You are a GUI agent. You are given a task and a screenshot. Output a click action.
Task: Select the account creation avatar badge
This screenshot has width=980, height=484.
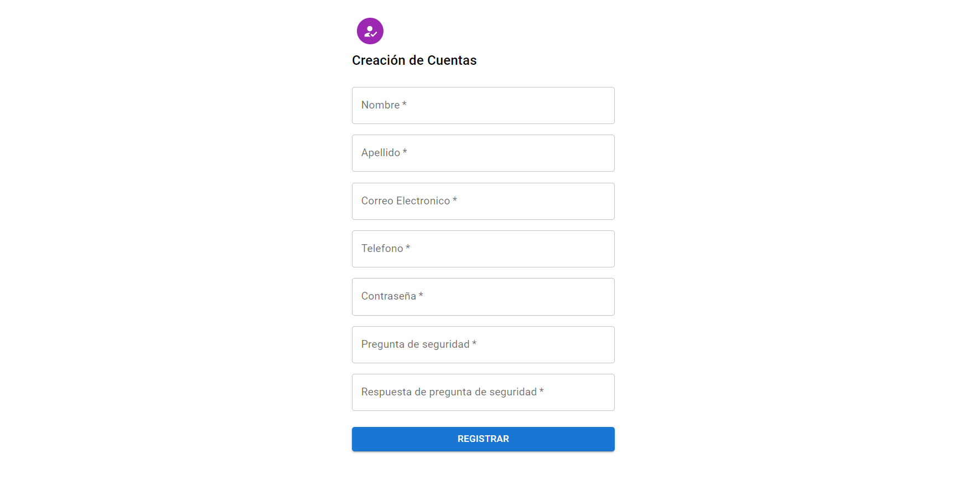[370, 31]
